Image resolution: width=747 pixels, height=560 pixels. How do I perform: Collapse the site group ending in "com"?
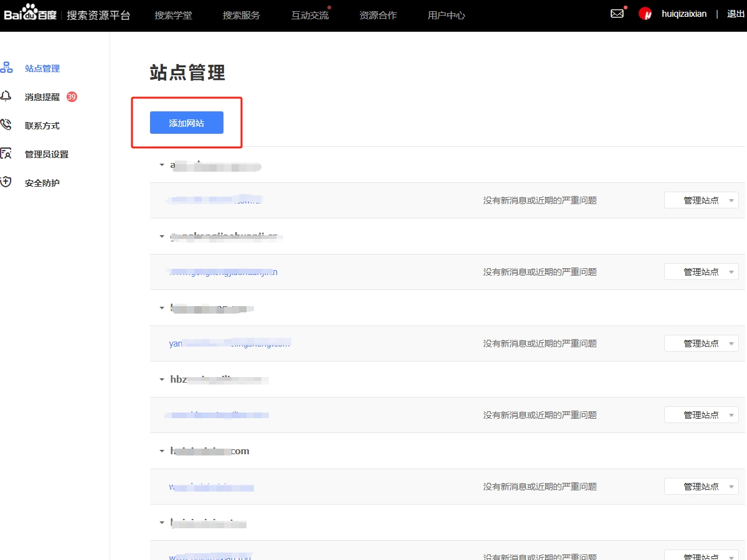162,451
